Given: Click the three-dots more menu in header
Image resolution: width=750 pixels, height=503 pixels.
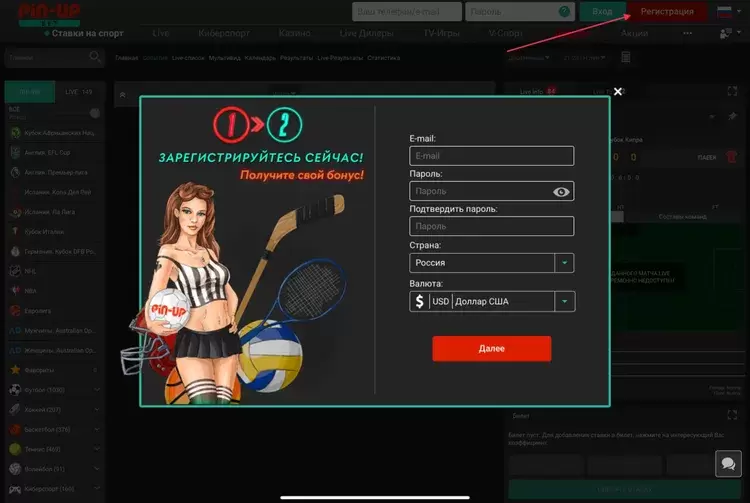Looking at the screenshot, I should (687, 33).
